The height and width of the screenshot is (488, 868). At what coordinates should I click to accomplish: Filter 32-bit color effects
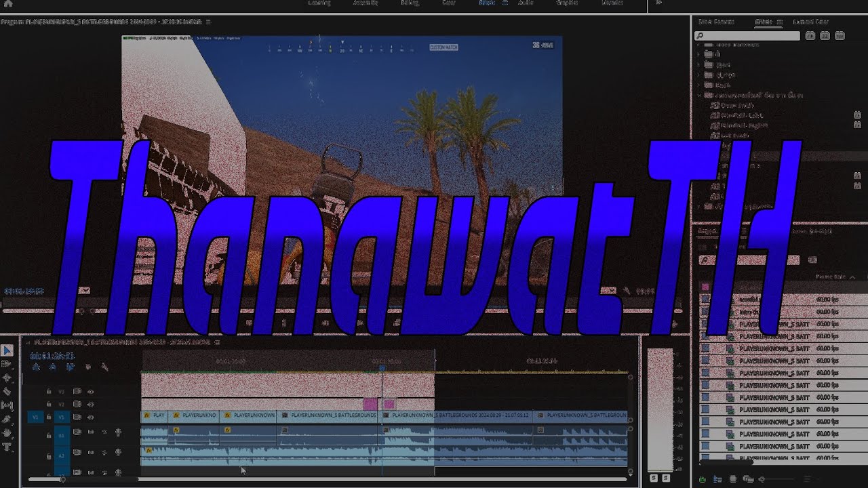click(x=825, y=35)
